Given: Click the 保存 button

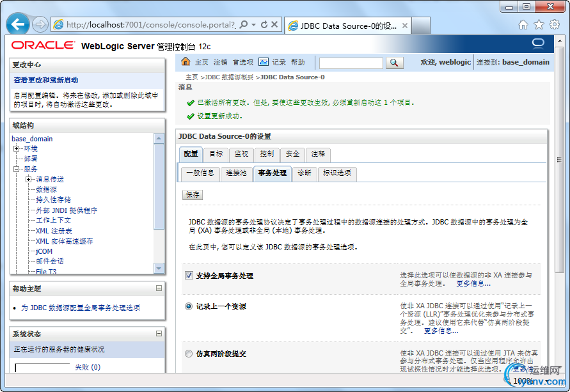Looking at the screenshot, I should (193, 195).
